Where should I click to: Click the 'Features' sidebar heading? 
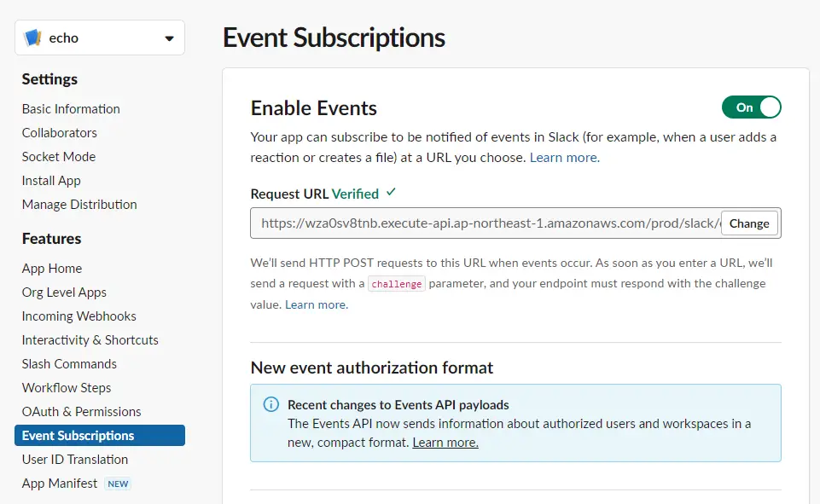52,239
